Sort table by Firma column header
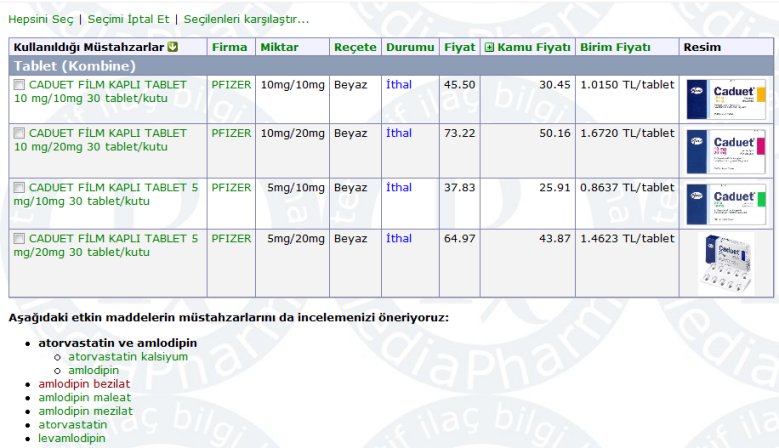The image size is (779, 448). 228,47
